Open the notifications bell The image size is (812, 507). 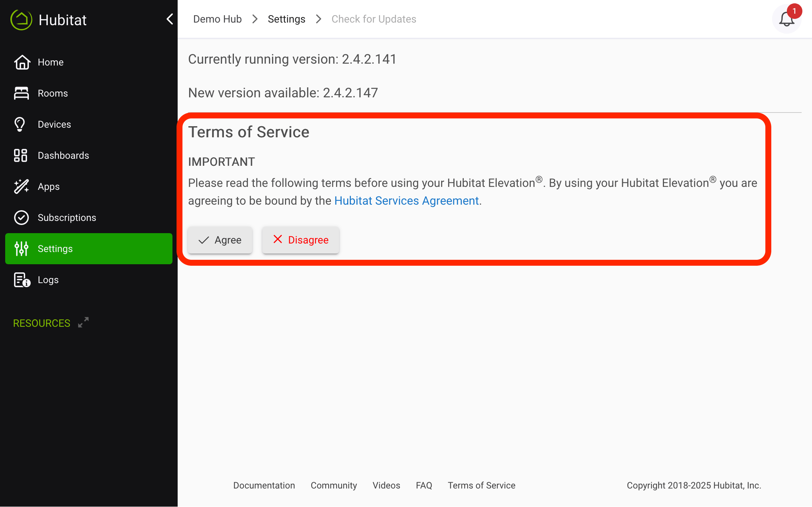(787, 19)
